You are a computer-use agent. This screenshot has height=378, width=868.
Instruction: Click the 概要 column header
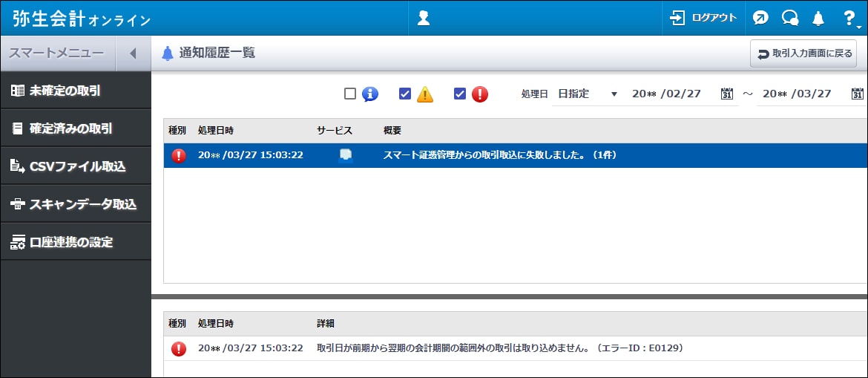tap(392, 131)
